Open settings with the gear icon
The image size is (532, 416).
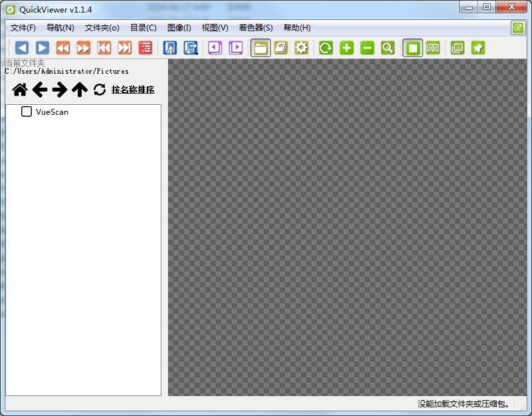click(x=302, y=48)
